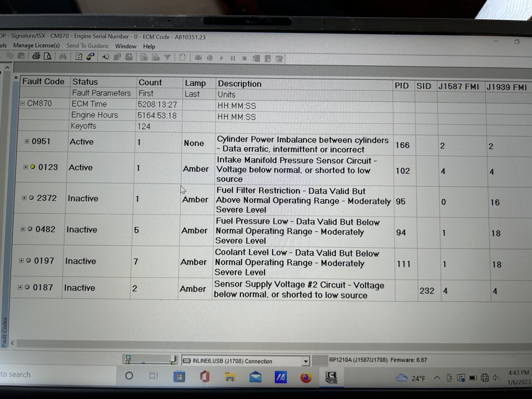
Task: Click the Print toolbar icon
Action: (x=36, y=56)
